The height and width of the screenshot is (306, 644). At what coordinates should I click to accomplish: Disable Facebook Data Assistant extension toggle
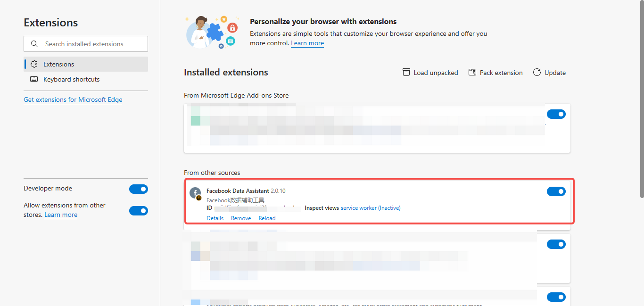556,191
